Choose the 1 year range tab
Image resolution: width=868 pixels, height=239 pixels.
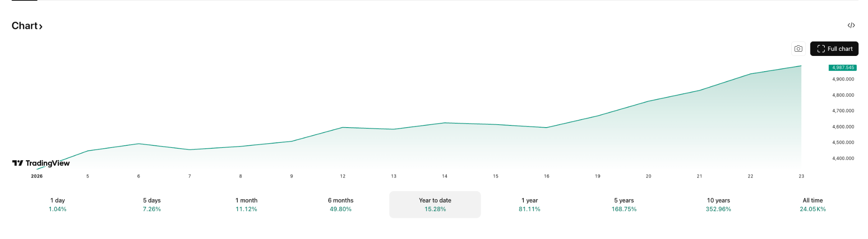[529, 205]
